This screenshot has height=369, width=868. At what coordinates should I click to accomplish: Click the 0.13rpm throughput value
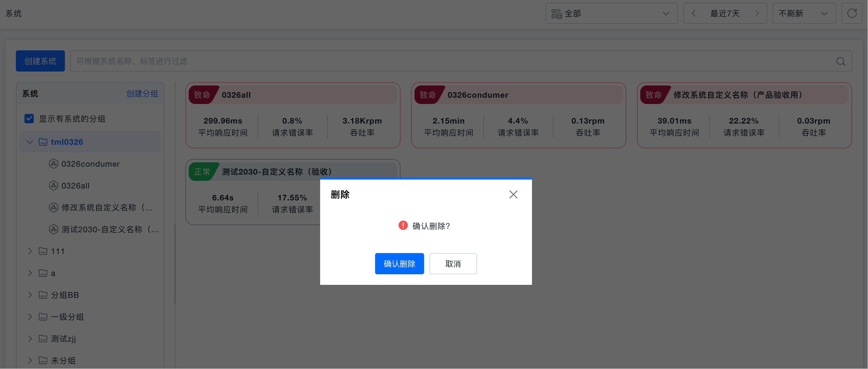(x=588, y=121)
